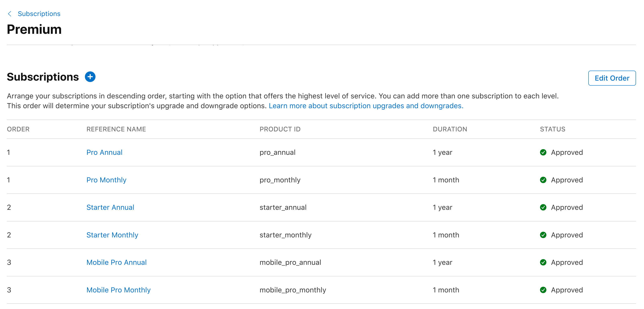
Task: Click the Status column header
Action: (x=552, y=129)
